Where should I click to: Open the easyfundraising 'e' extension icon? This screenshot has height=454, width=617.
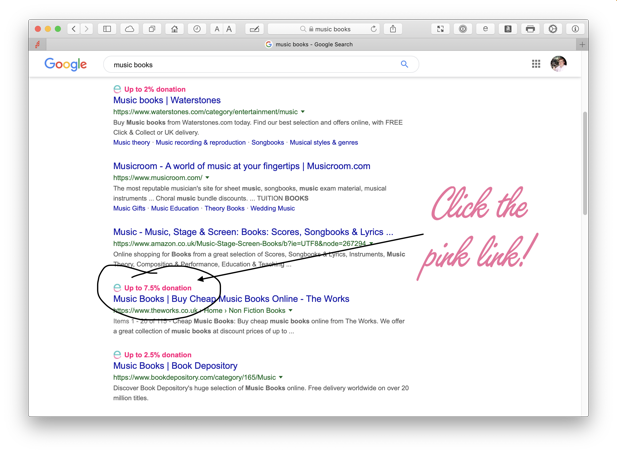[485, 29]
